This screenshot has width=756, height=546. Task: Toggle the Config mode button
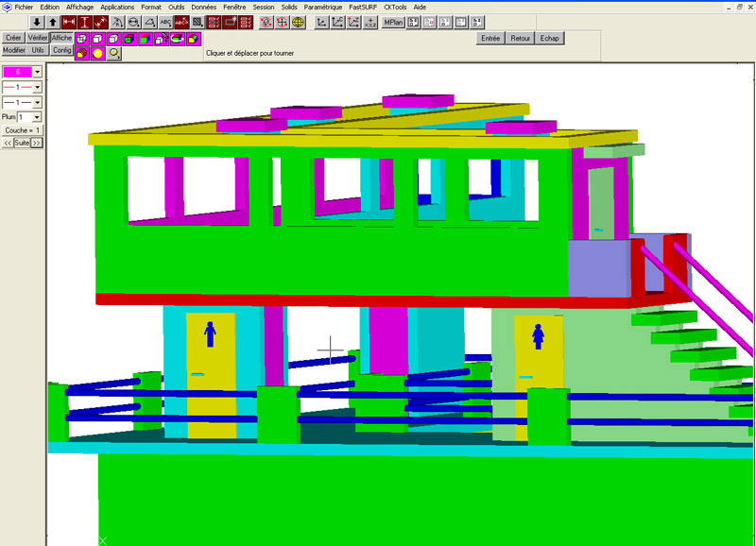click(x=61, y=50)
